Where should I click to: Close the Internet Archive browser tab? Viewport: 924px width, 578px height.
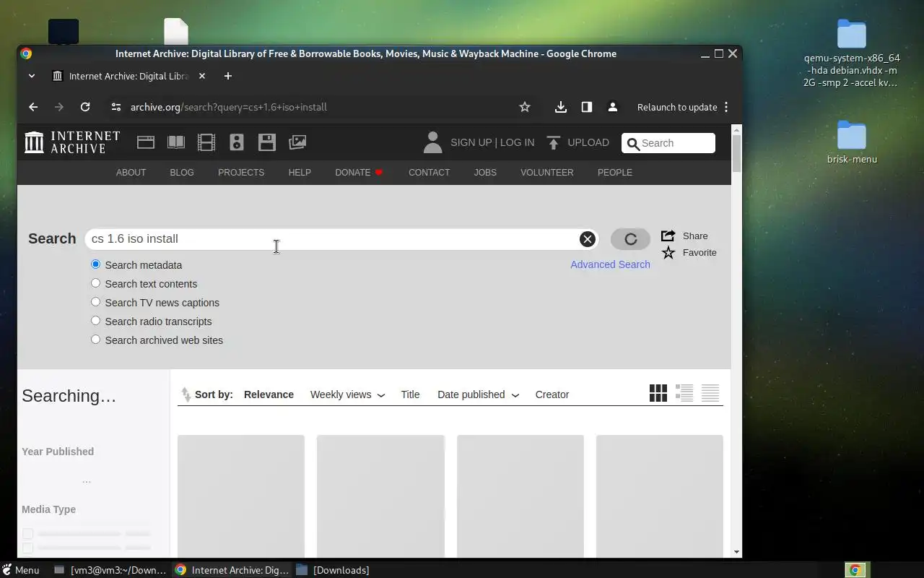point(202,76)
